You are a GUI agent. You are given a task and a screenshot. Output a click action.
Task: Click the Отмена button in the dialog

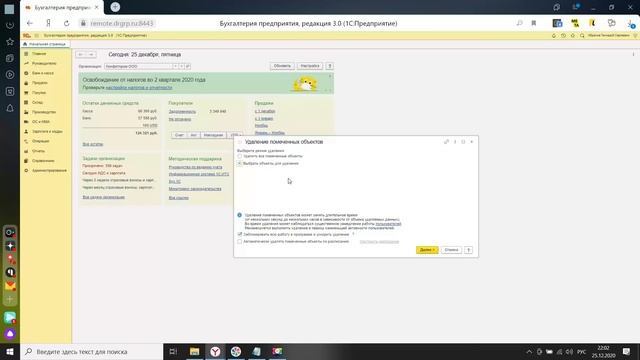click(x=451, y=250)
